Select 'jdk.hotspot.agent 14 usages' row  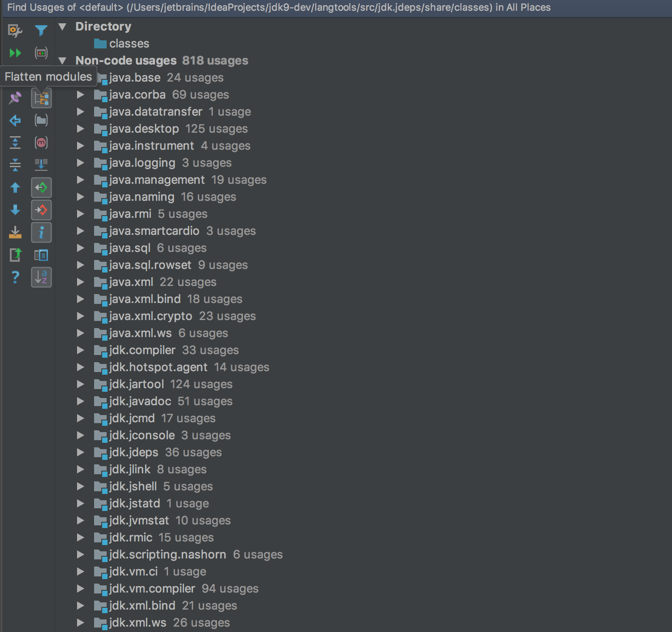pos(181,367)
